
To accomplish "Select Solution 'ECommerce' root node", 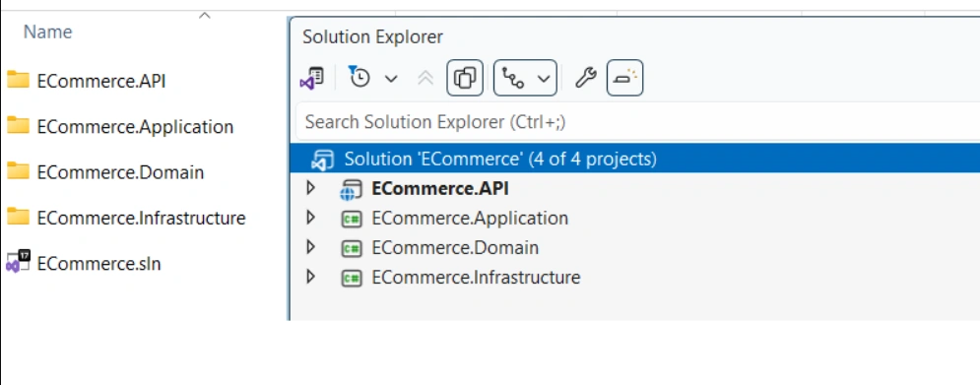I will coord(634,159).
